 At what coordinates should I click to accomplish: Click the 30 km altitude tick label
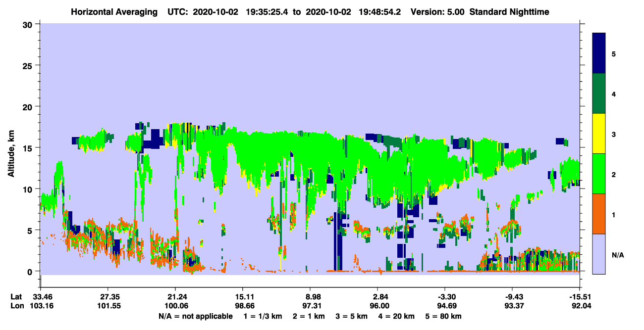pyautogui.click(x=28, y=24)
